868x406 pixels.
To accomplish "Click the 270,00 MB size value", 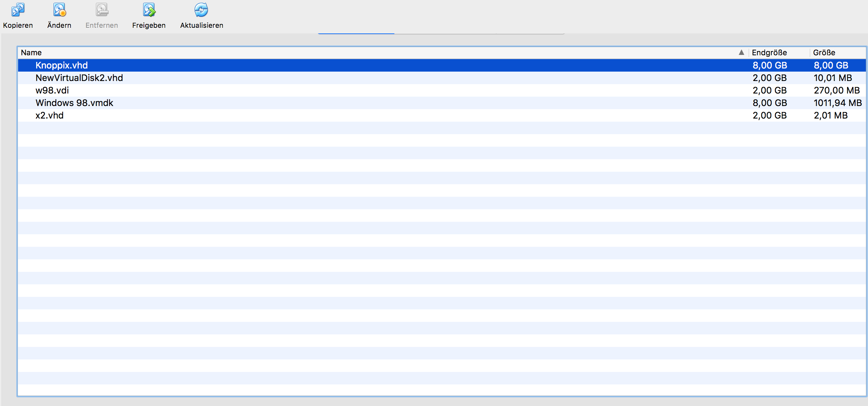I will click(x=837, y=90).
